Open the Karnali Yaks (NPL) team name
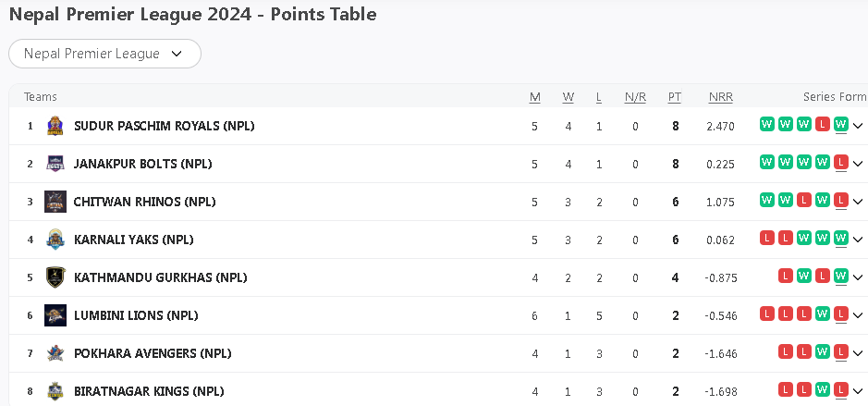This screenshot has width=868, height=406. [133, 240]
